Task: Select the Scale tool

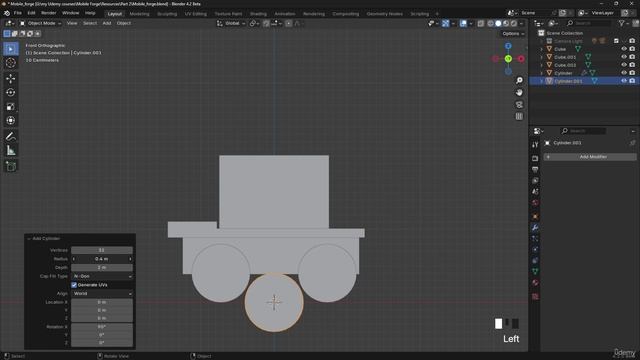Action: pyautogui.click(x=11, y=107)
